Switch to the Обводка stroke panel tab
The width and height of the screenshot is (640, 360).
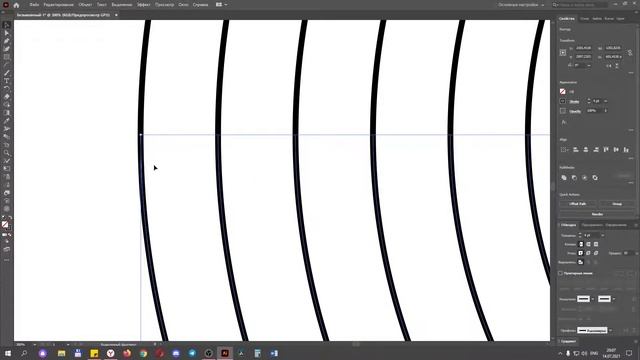(x=568, y=225)
